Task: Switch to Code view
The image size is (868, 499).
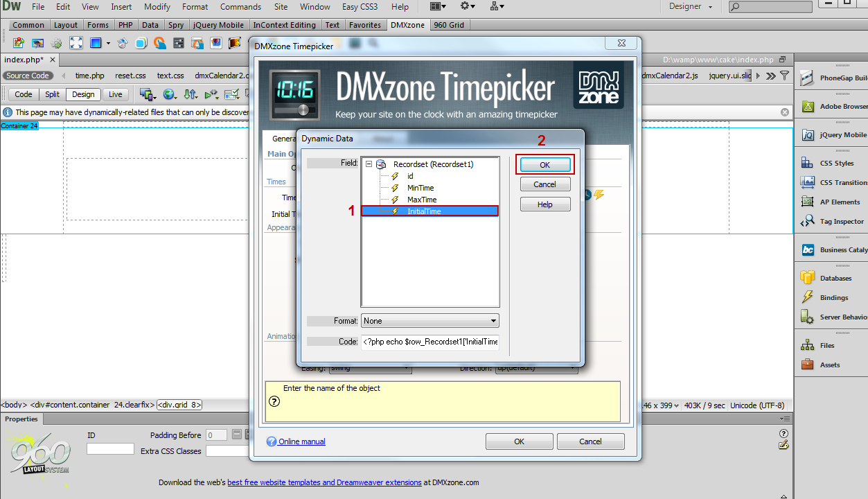Action: tap(24, 94)
